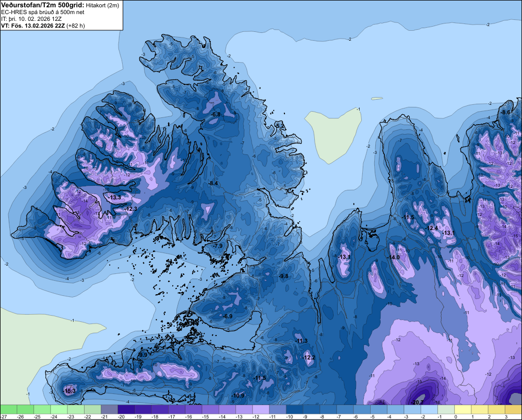Select the 'Hitakort (2m)' subtitle text

point(102,5)
